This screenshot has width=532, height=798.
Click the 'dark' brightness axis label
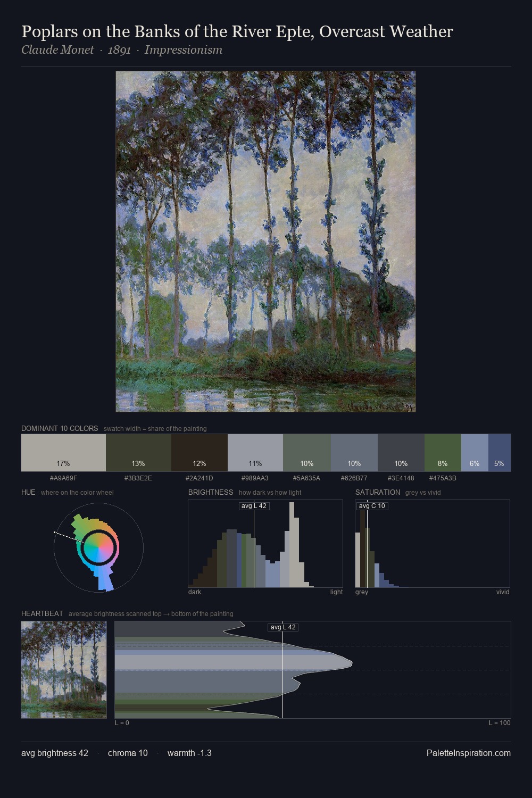coord(195,592)
